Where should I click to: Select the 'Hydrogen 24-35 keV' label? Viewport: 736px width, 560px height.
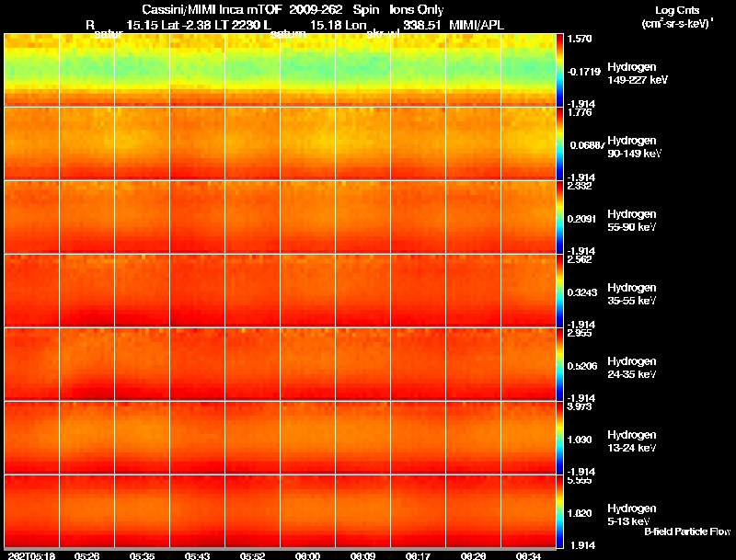(632, 368)
